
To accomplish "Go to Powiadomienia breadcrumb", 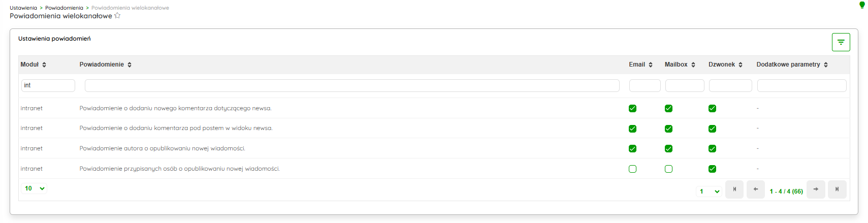I will (64, 8).
